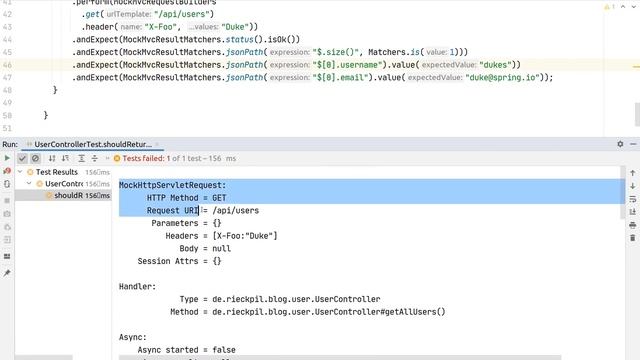
Task: Sort tests alphabetically
Action: (52, 158)
